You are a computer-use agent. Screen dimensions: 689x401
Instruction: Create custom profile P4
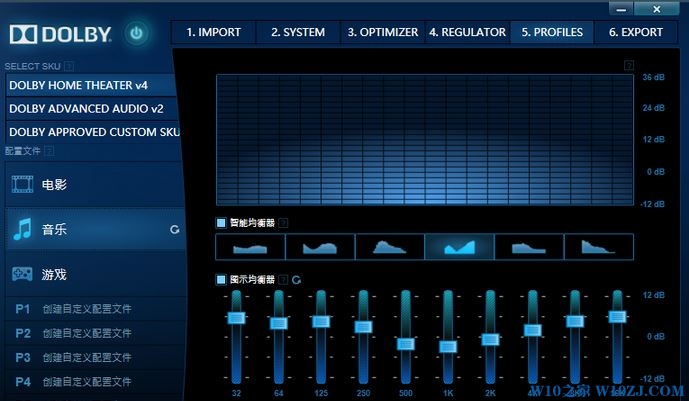click(x=95, y=382)
